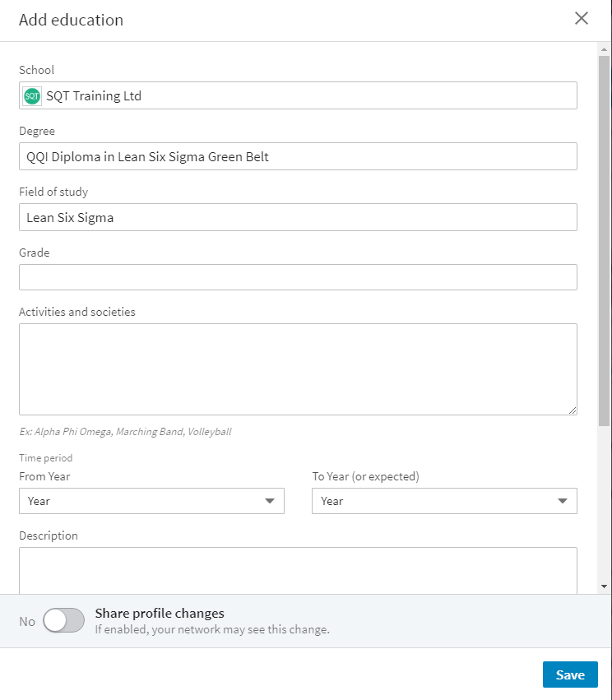Click the vertical scrollbar thumb
The image size is (612, 700).
(604, 241)
